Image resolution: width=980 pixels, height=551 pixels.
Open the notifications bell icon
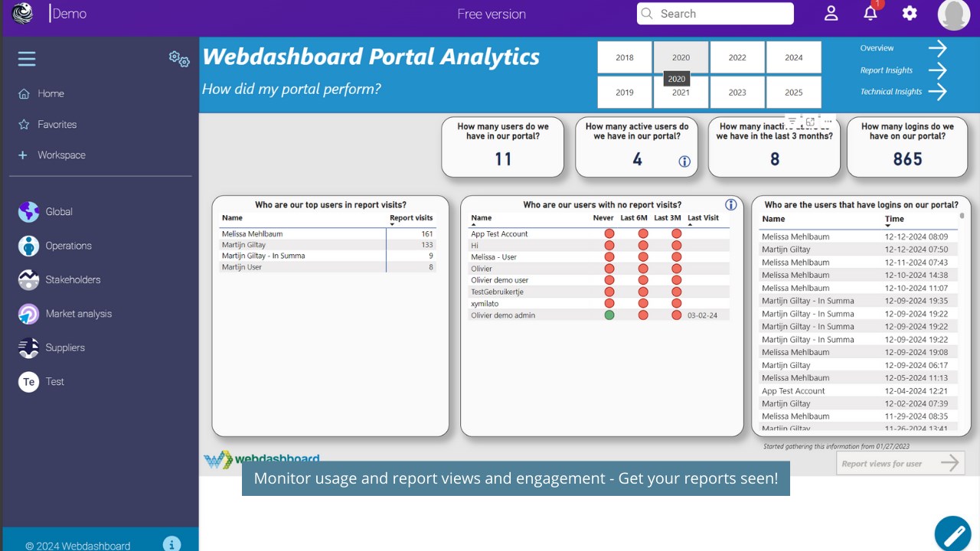(x=871, y=13)
